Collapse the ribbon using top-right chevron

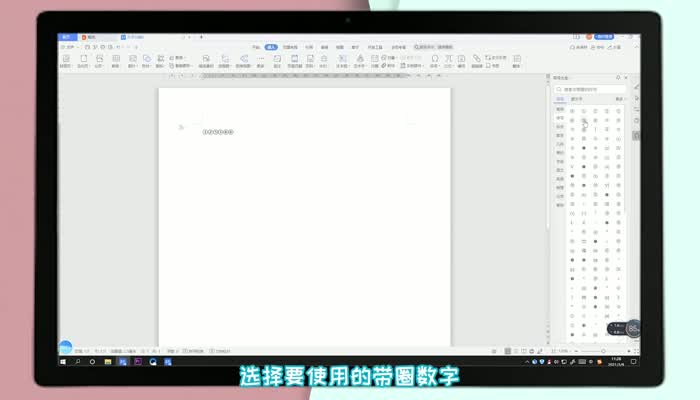coord(636,47)
